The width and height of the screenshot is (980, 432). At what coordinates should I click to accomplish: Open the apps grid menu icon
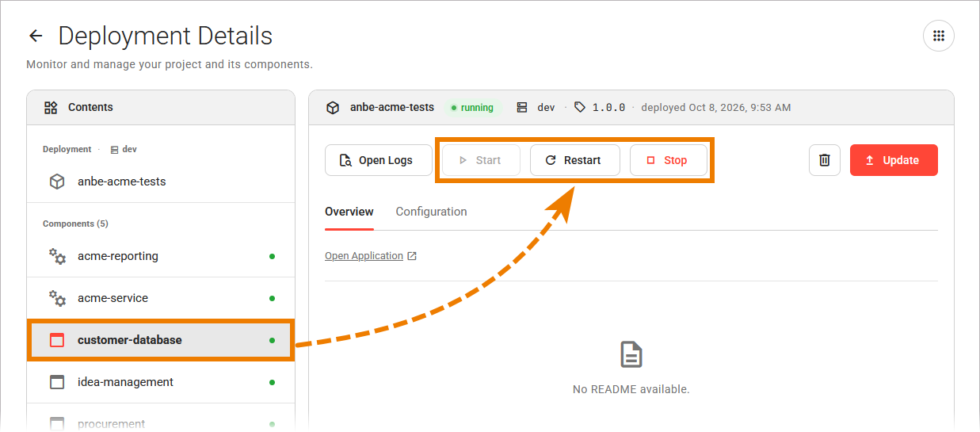pos(939,36)
